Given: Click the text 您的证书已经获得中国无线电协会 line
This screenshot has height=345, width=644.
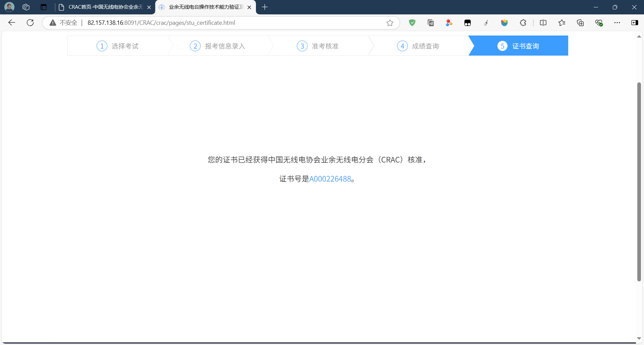Looking at the screenshot, I should tap(317, 160).
